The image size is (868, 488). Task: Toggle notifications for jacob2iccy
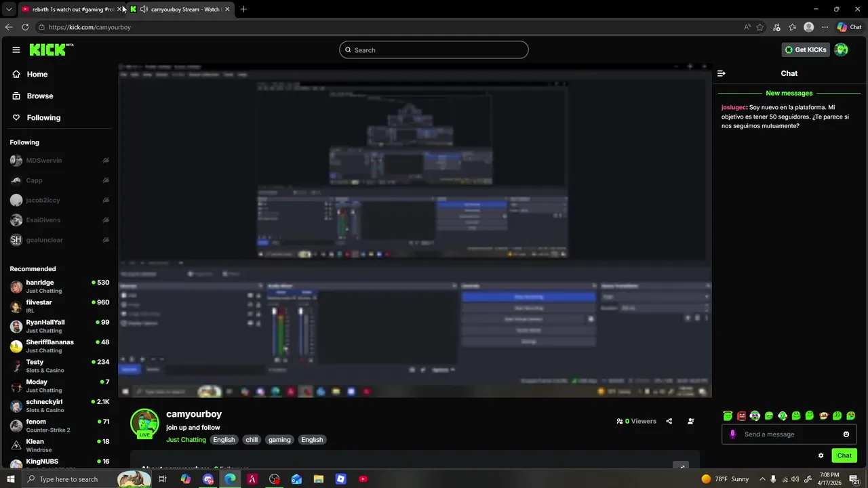pos(106,201)
